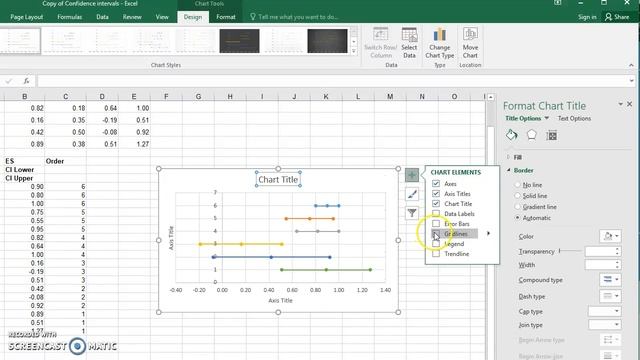Image resolution: width=640 pixels, height=360 pixels.
Task: Open the Title Options dropdown arrow
Action: (547, 118)
